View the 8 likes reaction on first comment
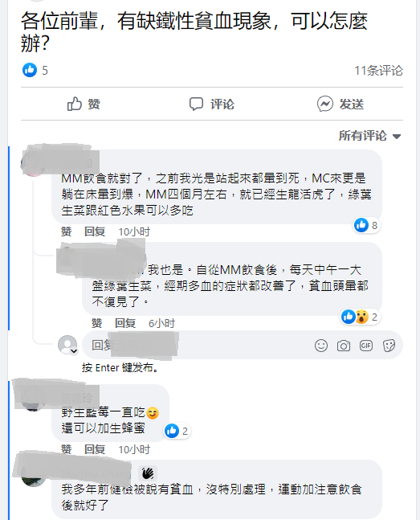This screenshot has height=520, width=420. 366,225
